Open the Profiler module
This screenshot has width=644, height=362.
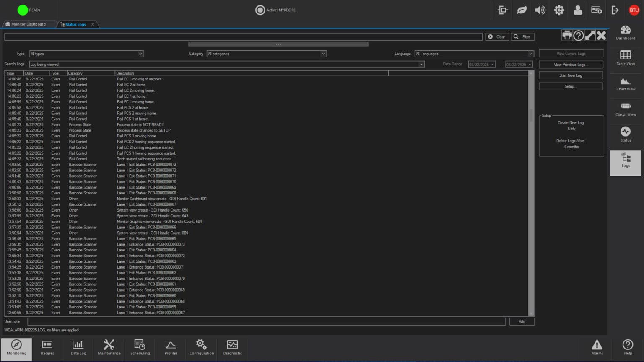tap(171, 347)
